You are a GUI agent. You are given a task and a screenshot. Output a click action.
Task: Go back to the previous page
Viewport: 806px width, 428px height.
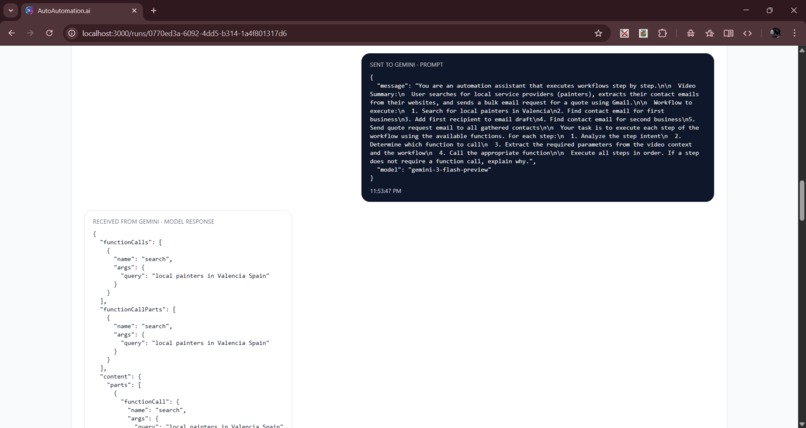click(x=11, y=33)
